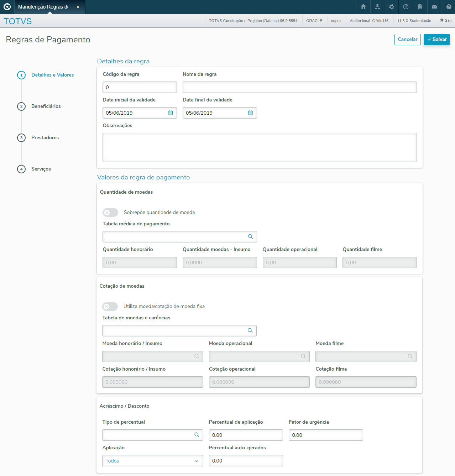Click search icon in Tabela médica de pagamento
This screenshot has height=476, width=455.
click(251, 237)
